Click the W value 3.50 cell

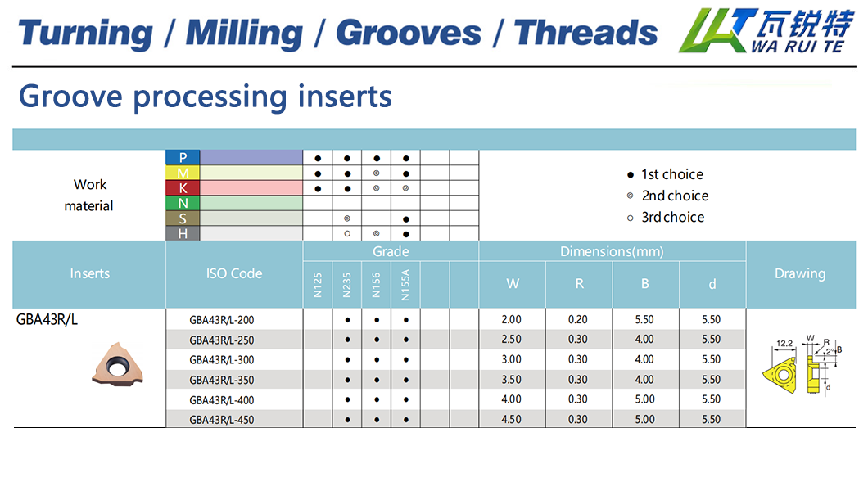coord(511,380)
